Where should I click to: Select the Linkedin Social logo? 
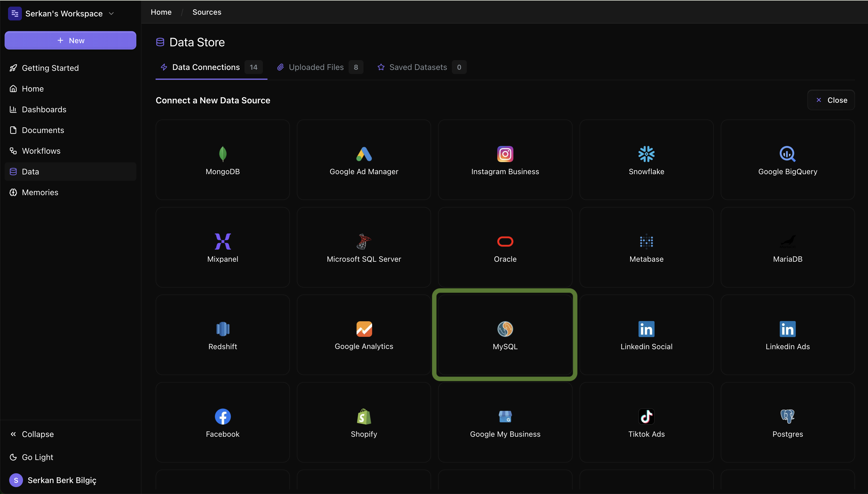click(x=646, y=329)
